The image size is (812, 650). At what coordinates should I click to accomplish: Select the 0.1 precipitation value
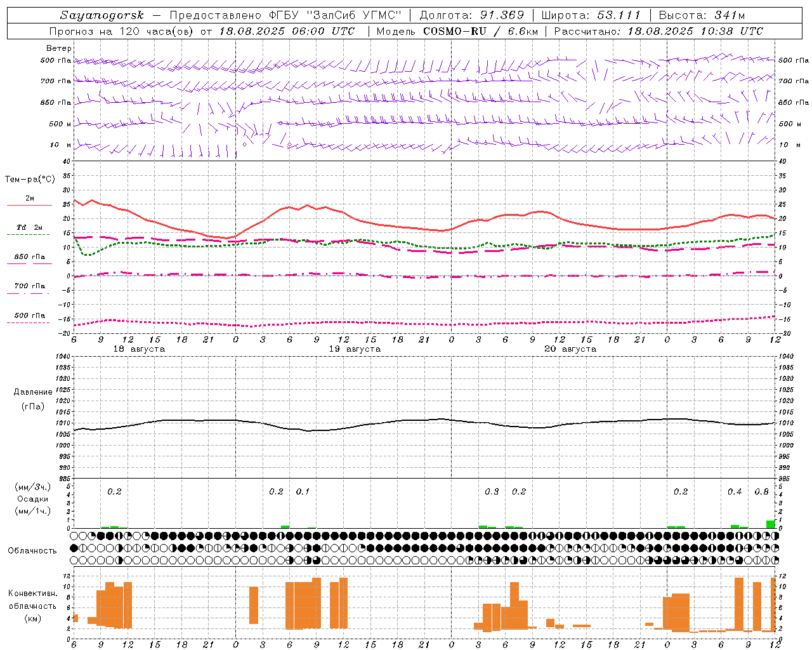coord(303,491)
